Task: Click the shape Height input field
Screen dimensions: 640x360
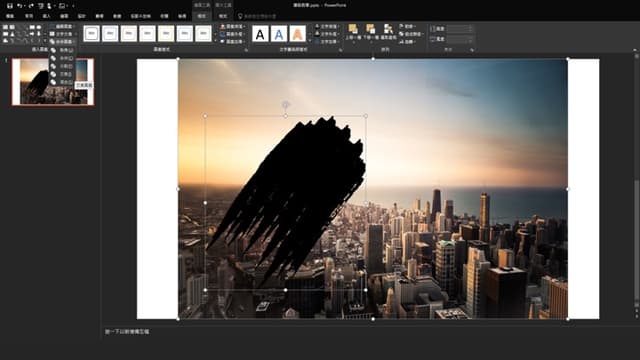Action: coord(459,29)
